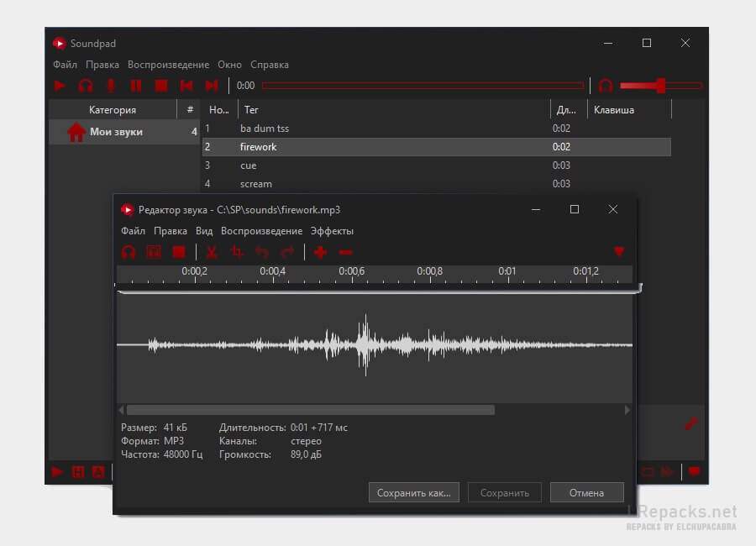Click the red headphones icon beside the volume slider

[x=606, y=86]
